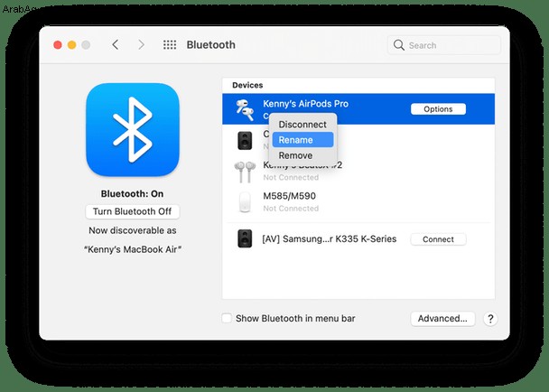This screenshot has width=549, height=392.
Task: Click the AirPods Pro device icon
Action: [245, 109]
